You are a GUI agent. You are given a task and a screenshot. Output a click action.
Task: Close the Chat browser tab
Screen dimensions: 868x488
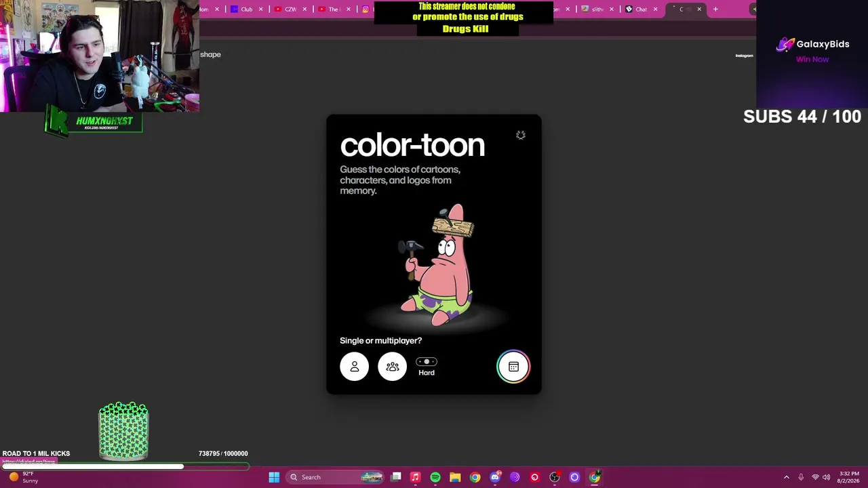coord(655,9)
